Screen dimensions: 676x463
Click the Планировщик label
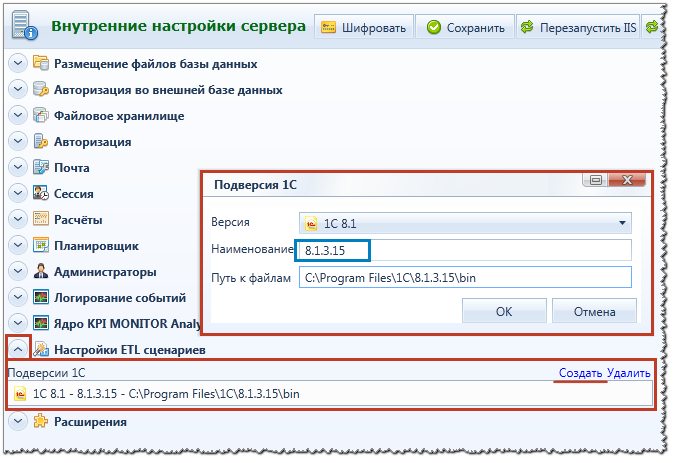pos(96,246)
